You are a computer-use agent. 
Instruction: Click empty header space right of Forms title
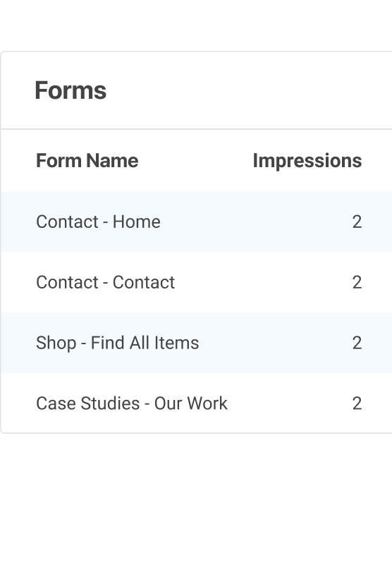pyautogui.click(x=250, y=90)
